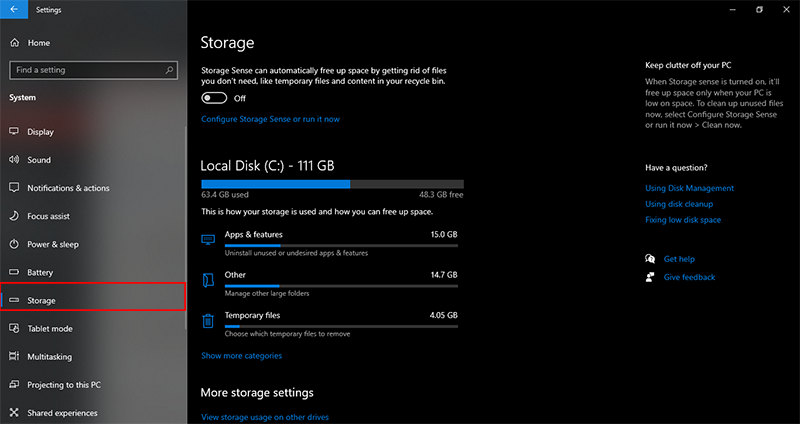Screen dimensions: 800x424
Task: Click the Find a setting search box
Action: coord(93,70)
